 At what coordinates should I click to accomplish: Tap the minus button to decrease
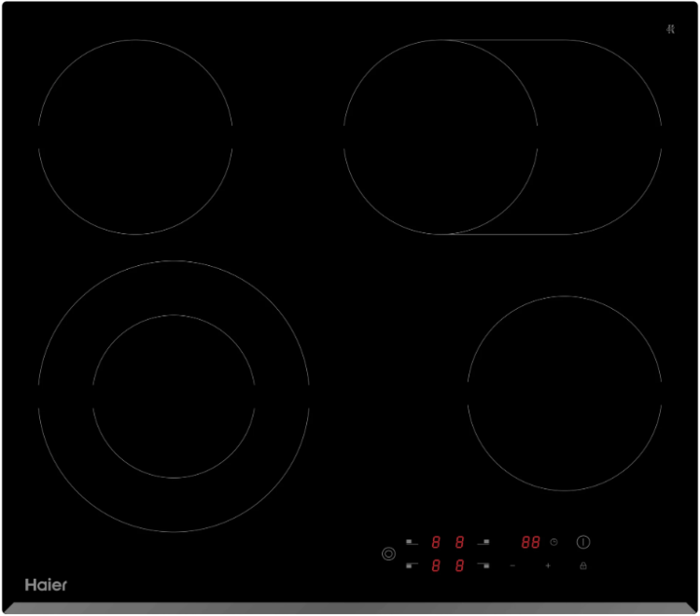512,566
